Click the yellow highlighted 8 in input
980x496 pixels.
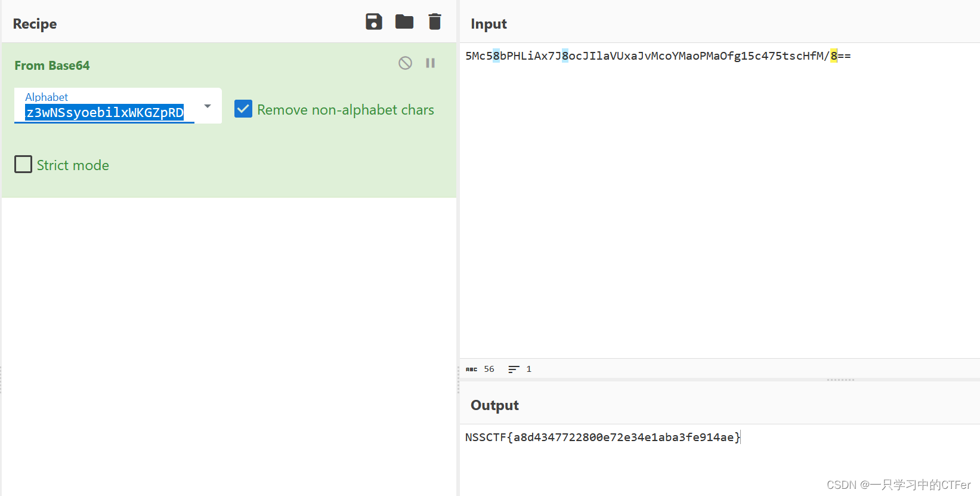(834, 56)
